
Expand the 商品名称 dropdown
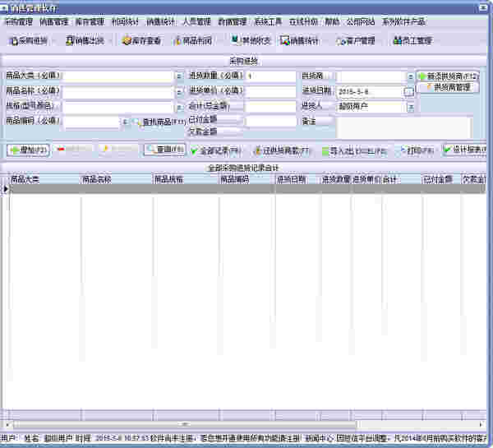click(179, 91)
